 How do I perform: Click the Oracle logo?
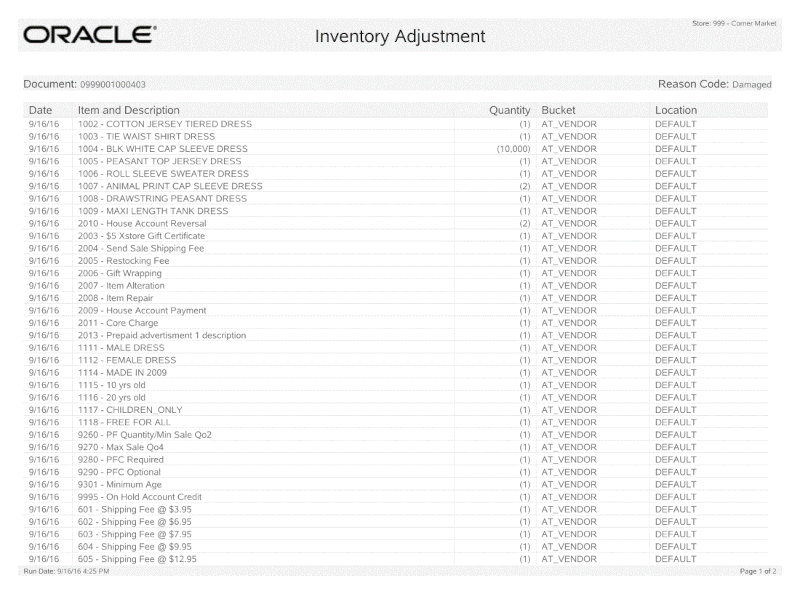click(x=90, y=35)
